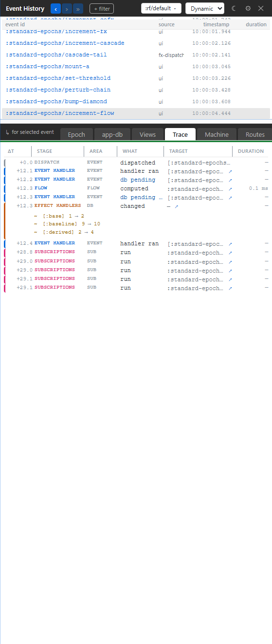The width and height of the screenshot is (272, 644).
Task: Click the duration column header in event list
Action: (256, 24)
